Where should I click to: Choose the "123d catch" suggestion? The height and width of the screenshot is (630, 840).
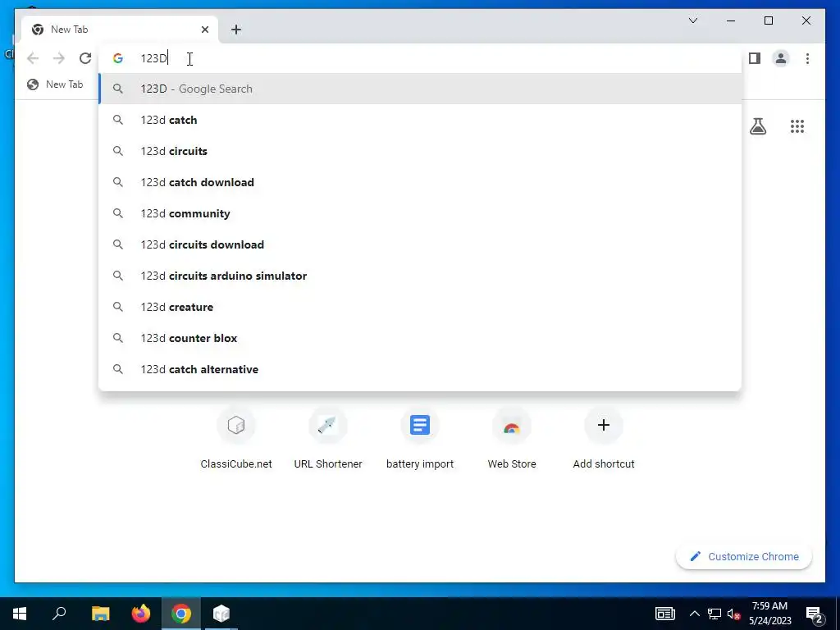(x=421, y=120)
